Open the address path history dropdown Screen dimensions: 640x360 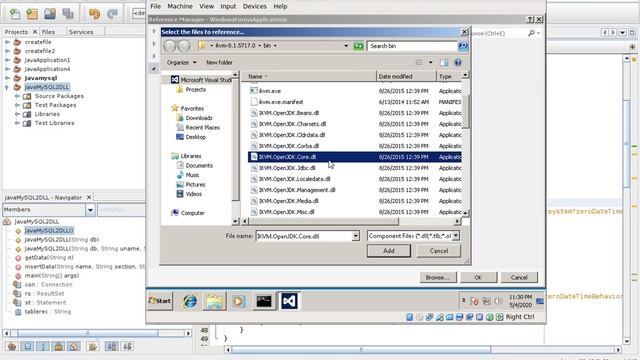(x=346, y=46)
